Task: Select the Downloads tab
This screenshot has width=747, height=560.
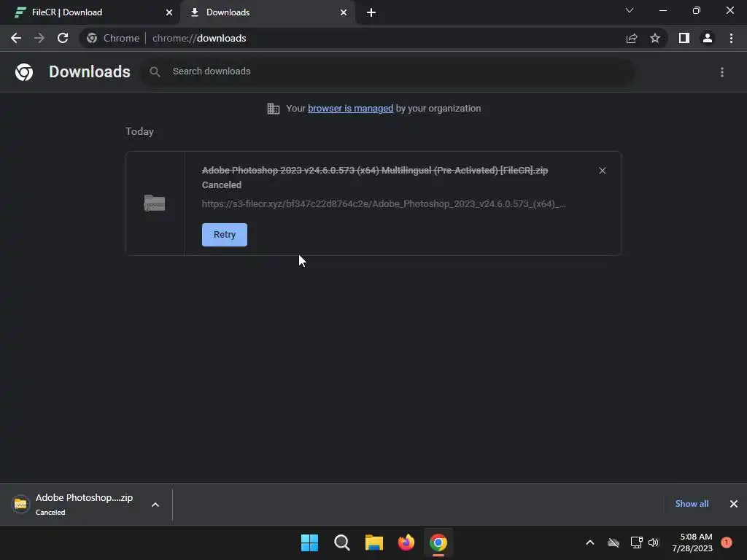Action: pyautogui.click(x=268, y=12)
